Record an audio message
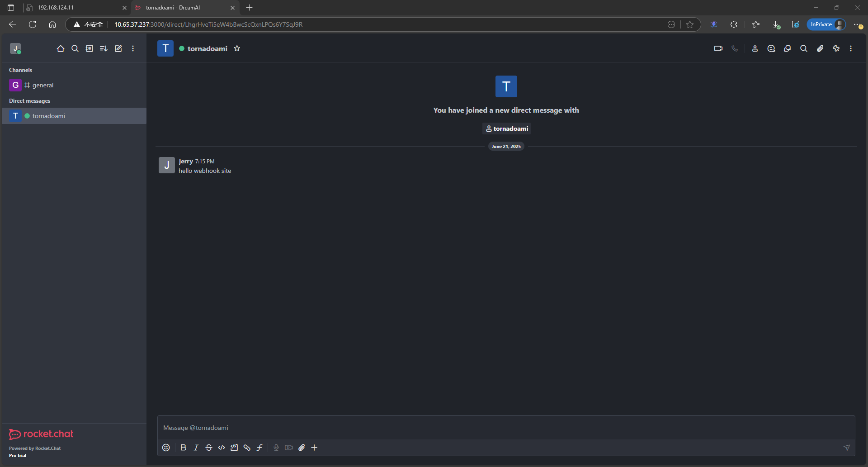The width and height of the screenshot is (868, 467). click(276, 448)
